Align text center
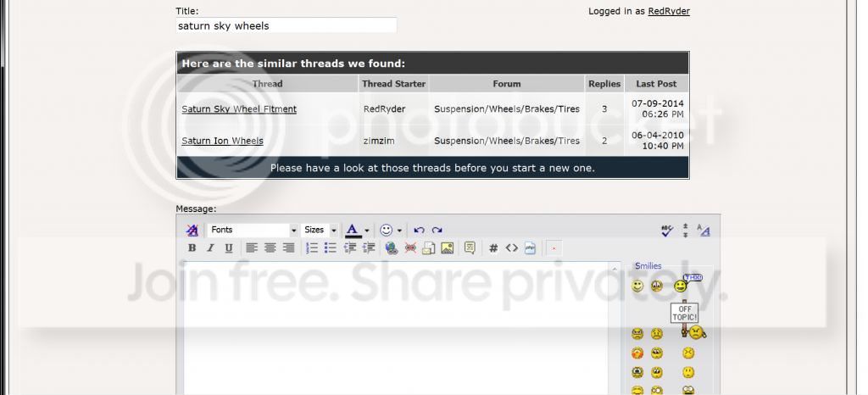 [x=270, y=248]
